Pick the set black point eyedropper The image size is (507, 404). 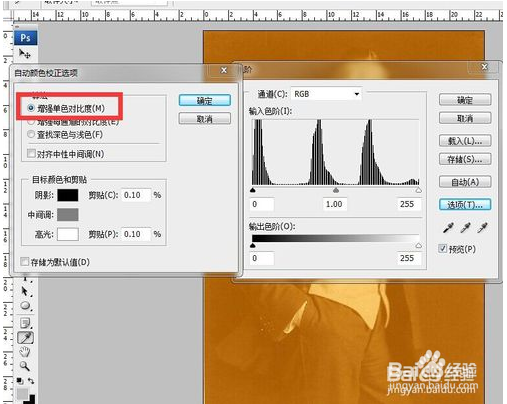pos(448,228)
